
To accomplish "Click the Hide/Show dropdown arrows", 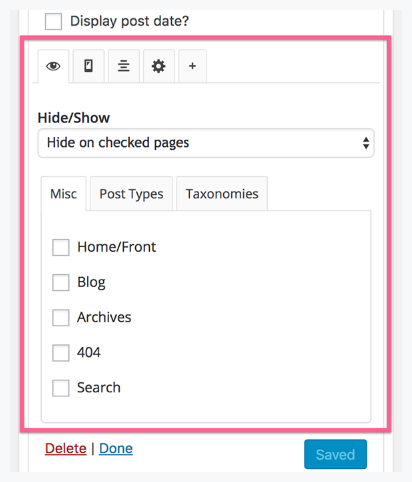I will pos(366,143).
